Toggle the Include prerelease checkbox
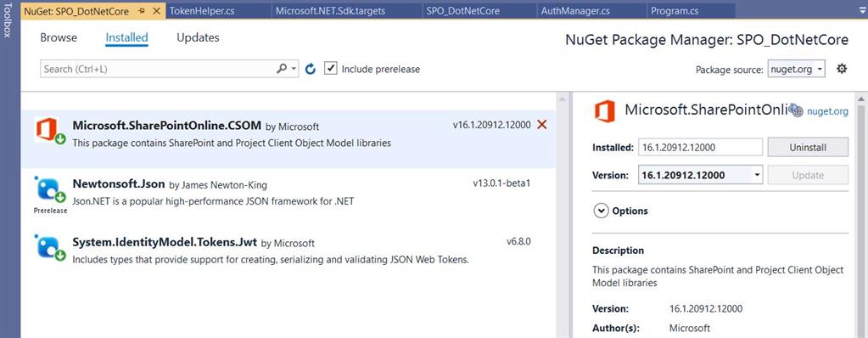This screenshot has width=868, height=338. click(330, 69)
